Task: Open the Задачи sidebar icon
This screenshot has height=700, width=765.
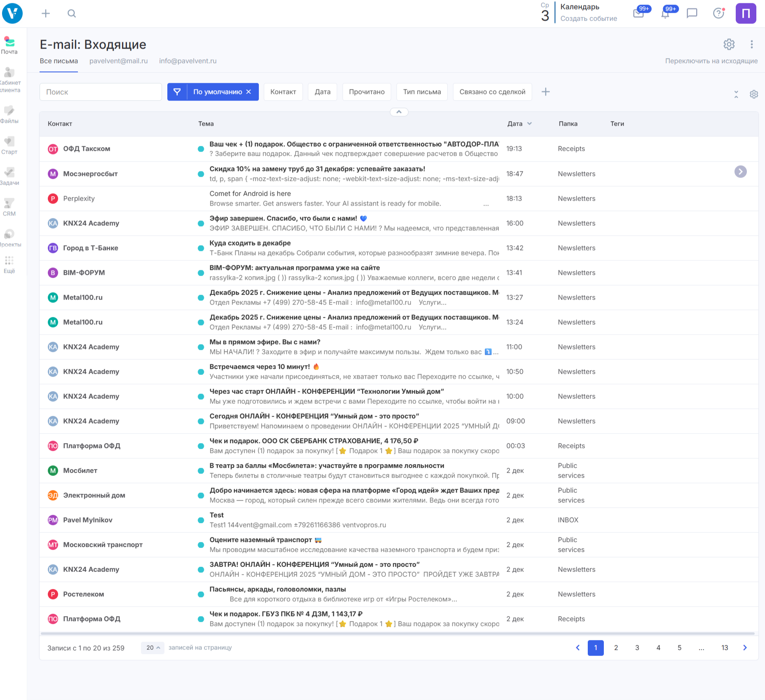Action: (x=9, y=176)
